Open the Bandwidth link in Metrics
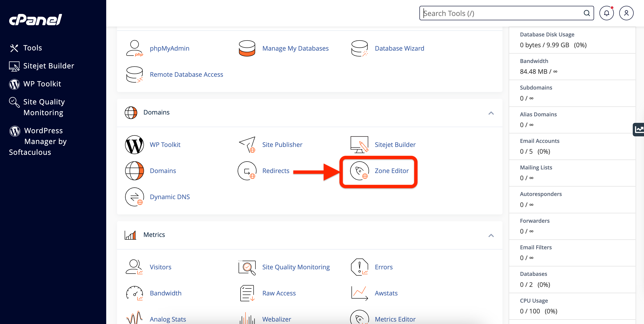 pyautogui.click(x=165, y=293)
